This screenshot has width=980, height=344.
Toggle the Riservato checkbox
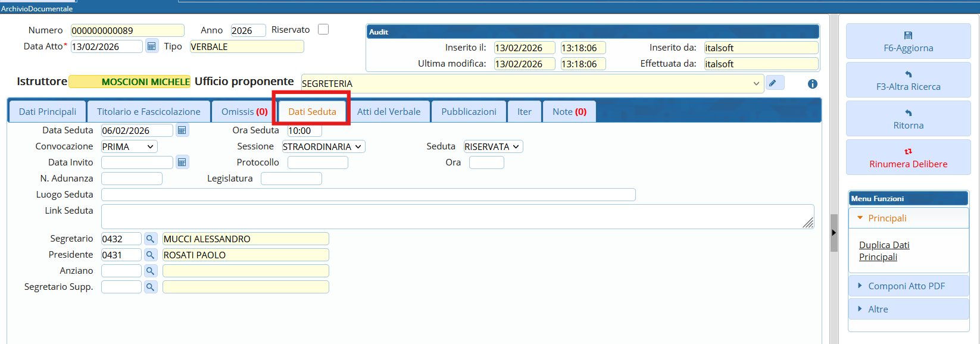[323, 30]
